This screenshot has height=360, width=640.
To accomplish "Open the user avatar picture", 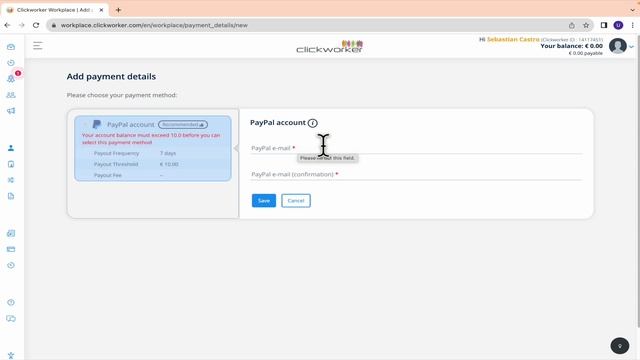I will click(618, 46).
